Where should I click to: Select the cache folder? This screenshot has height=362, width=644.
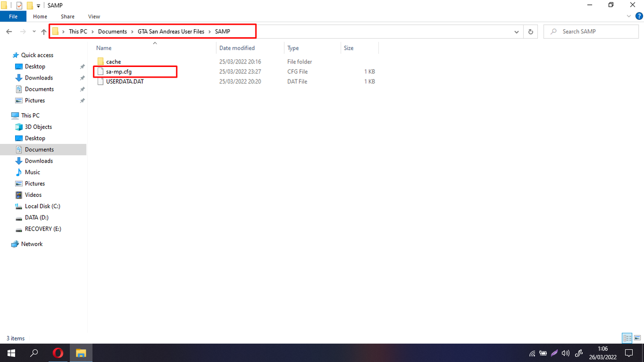pos(113,61)
